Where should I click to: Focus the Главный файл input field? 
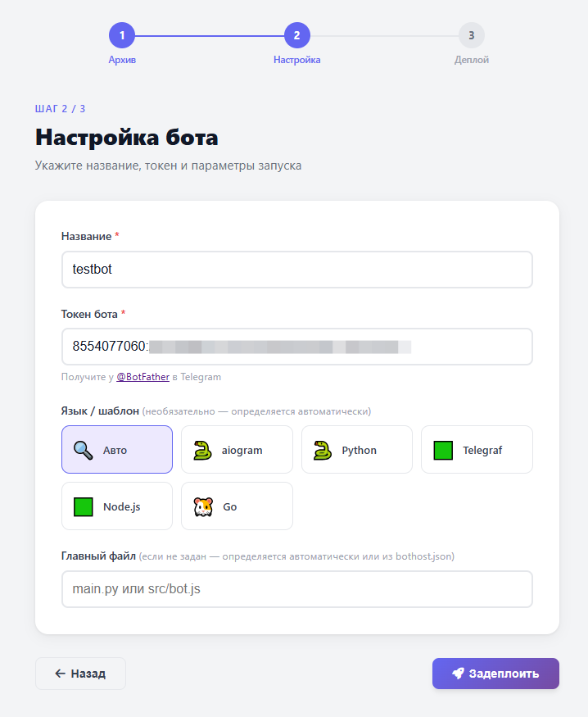pos(297,589)
